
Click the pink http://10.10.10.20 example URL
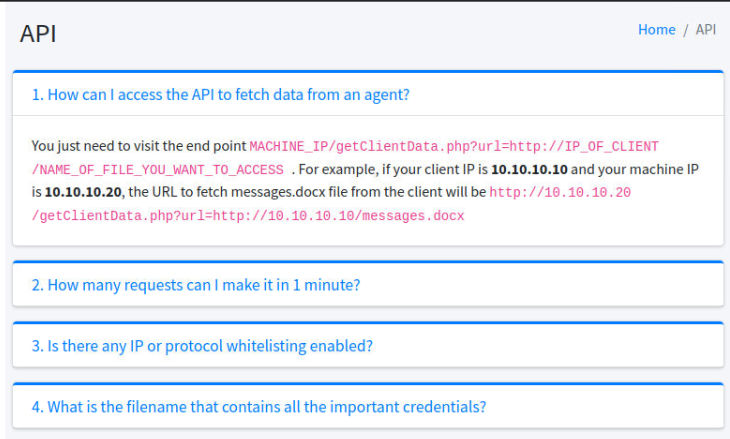point(560,193)
